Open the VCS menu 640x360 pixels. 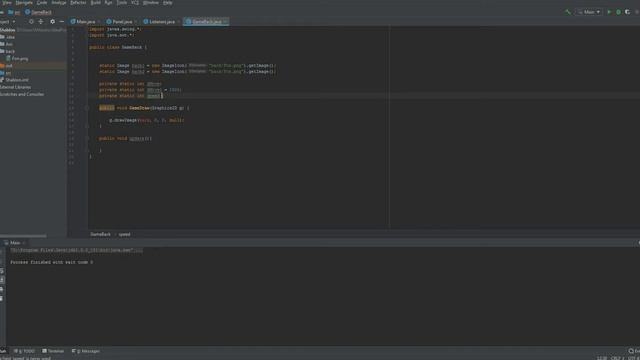[x=135, y=2]
